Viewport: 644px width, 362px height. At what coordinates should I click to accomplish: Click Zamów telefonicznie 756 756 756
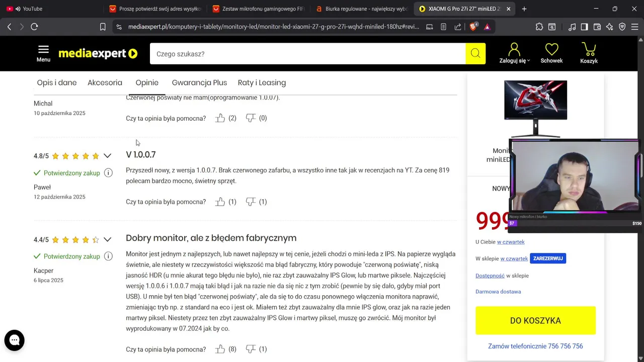point(535,346)
